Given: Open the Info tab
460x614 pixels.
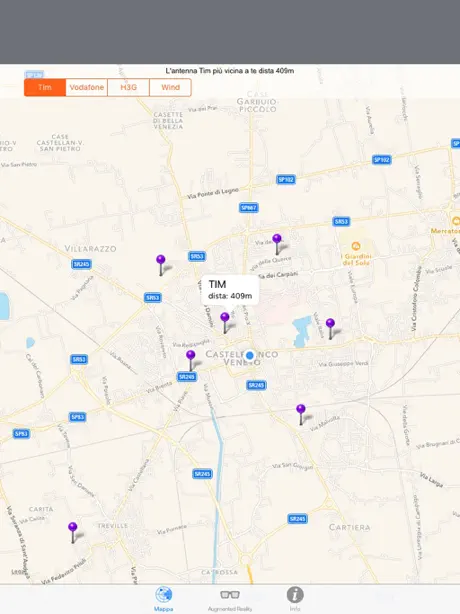Looking at the screenshot, I should (295, 599).
